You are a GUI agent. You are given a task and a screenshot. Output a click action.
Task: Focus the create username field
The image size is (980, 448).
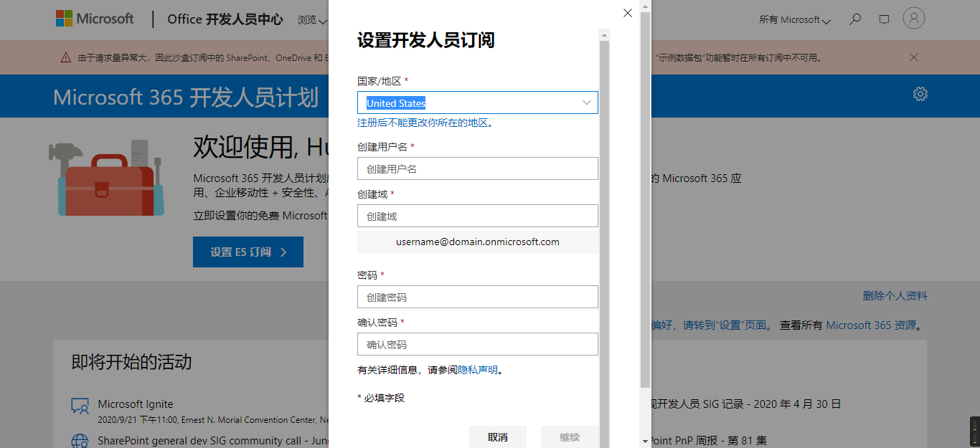(x=478, y=168)
